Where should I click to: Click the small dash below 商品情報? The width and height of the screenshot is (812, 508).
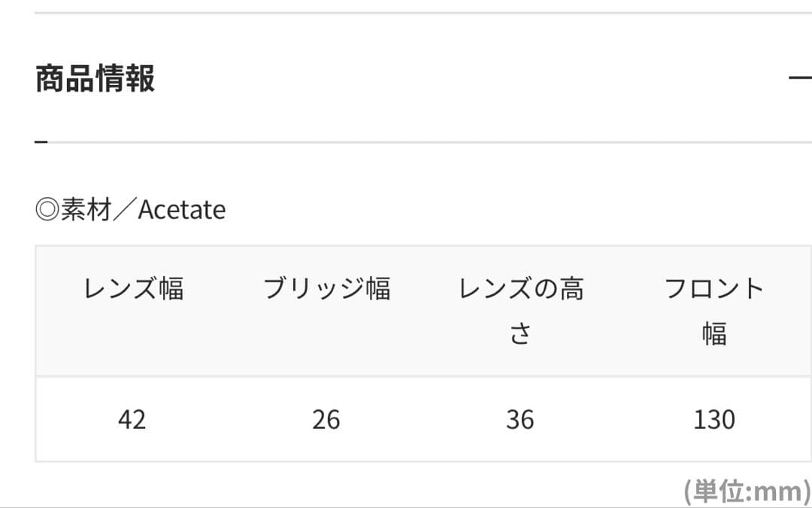click(41, 141)
